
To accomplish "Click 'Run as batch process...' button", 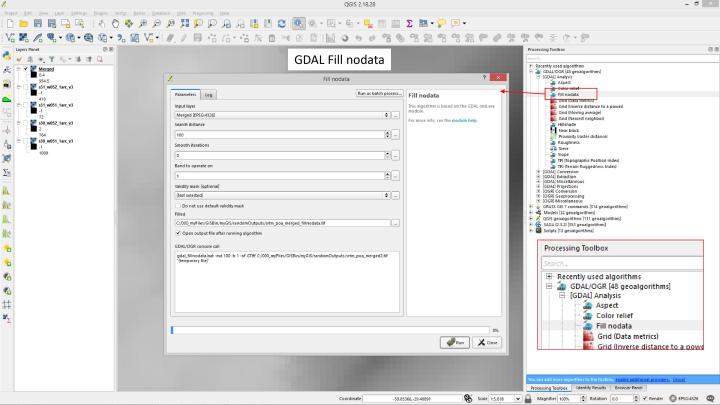I will 379,94.
